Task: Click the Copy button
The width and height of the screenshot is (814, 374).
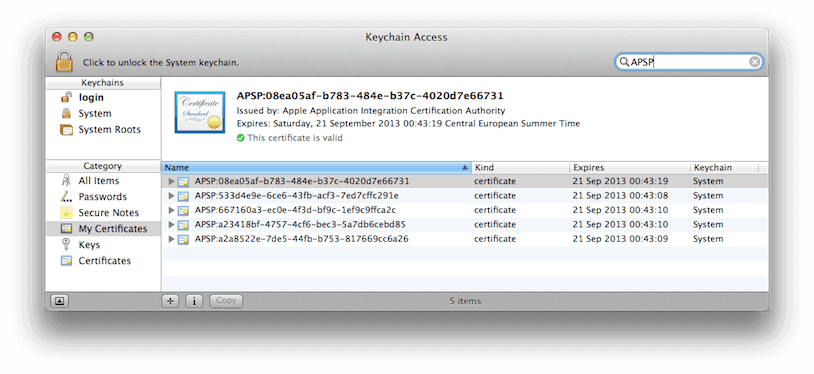Action: [226, 301]
